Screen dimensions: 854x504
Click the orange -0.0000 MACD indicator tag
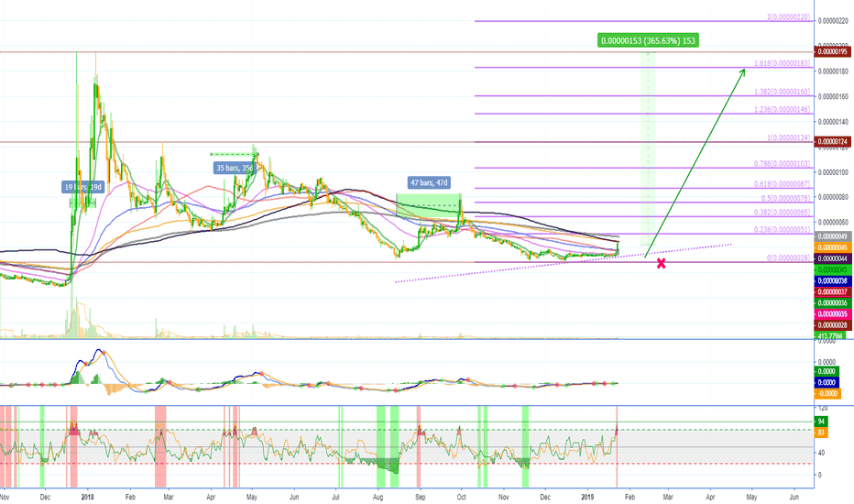(x=827, y=393)
